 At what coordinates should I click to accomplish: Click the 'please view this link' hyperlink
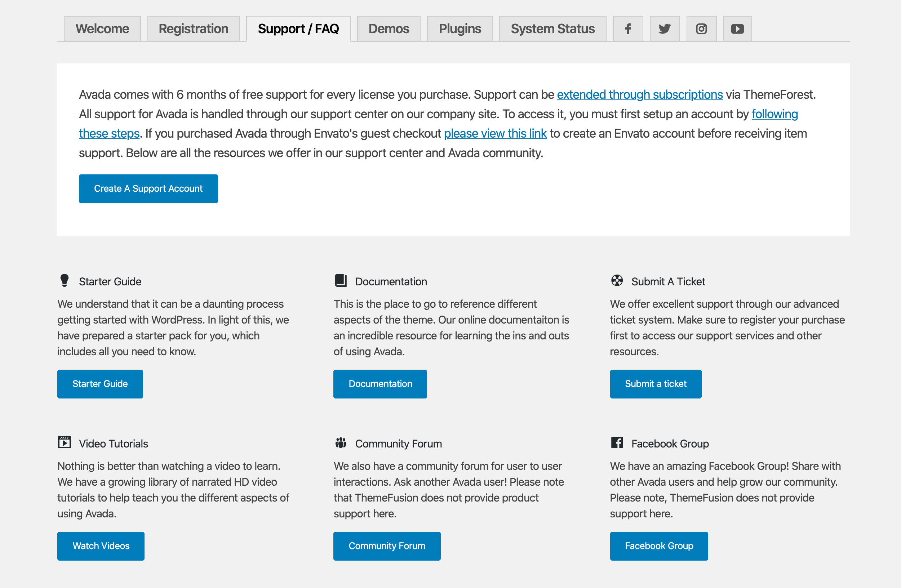[495, 134]
